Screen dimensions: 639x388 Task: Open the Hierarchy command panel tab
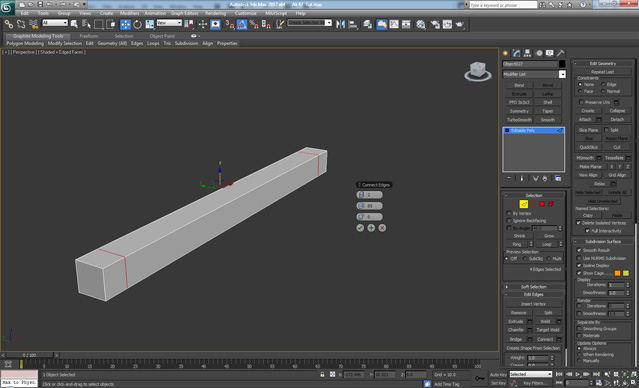[x=528, y=53]
